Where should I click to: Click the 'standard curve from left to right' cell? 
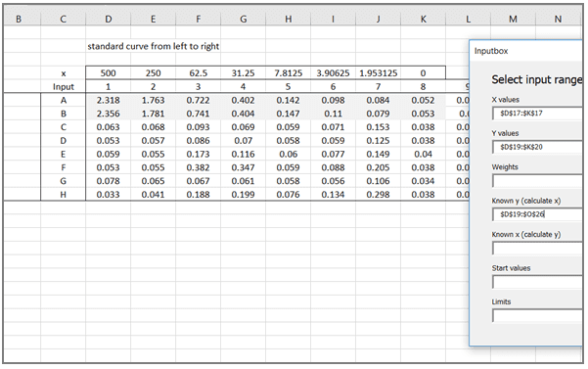coord(153,46)
